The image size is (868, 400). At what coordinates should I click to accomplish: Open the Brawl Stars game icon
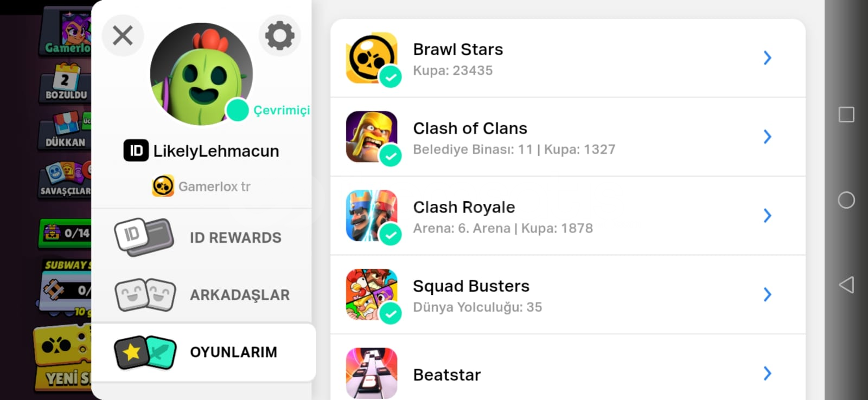(x=372, y=58)
